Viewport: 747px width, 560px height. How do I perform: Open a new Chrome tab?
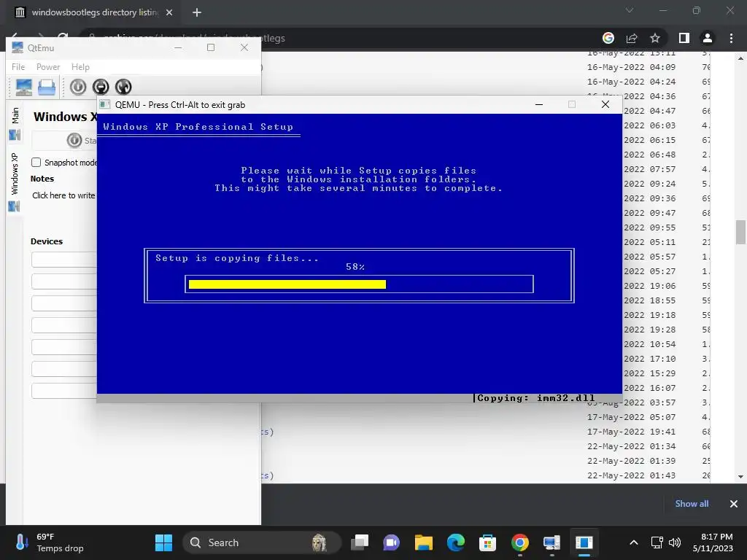[197, 12]
